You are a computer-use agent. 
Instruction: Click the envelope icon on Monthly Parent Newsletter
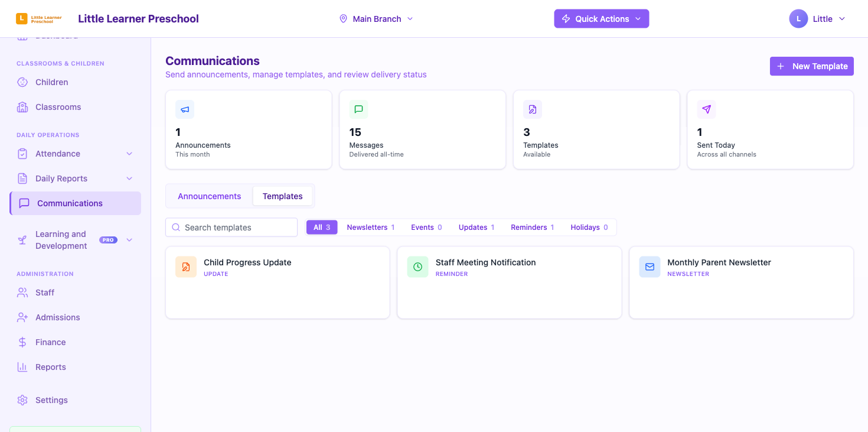coord(650,267)
